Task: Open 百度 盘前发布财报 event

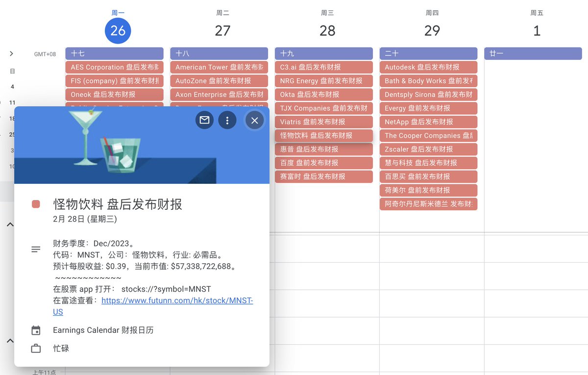Action: [x=324, y=163]
